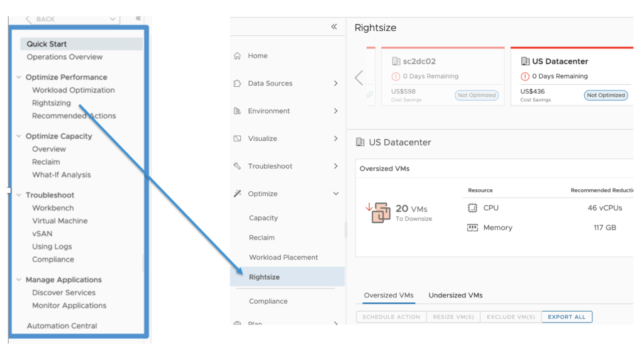Select the Oversized VMs tab
Image resolution: width=644 pixels, height=347 pixels.
[x=389, y=295]
